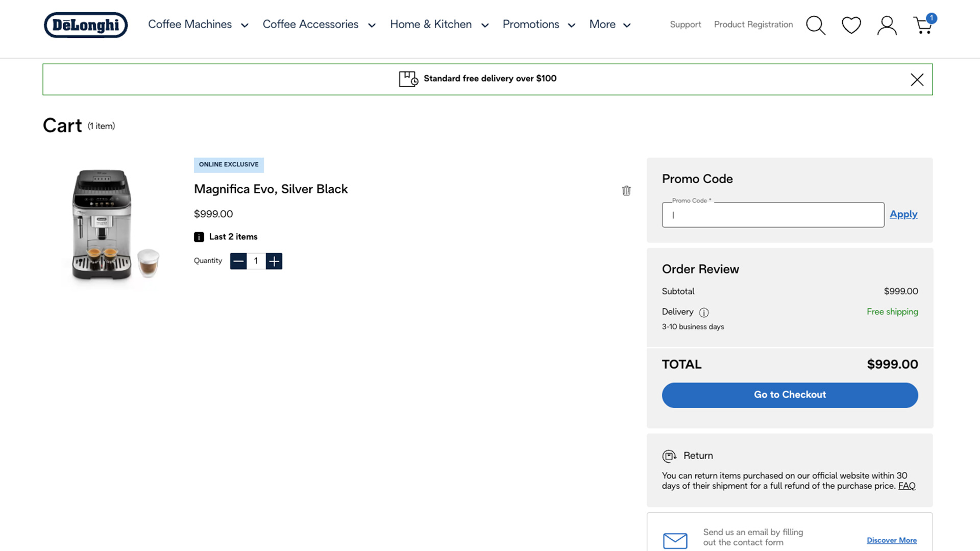Expand the Coffee Accessories menu
This screenshot has width=980, height=551.
319,24
